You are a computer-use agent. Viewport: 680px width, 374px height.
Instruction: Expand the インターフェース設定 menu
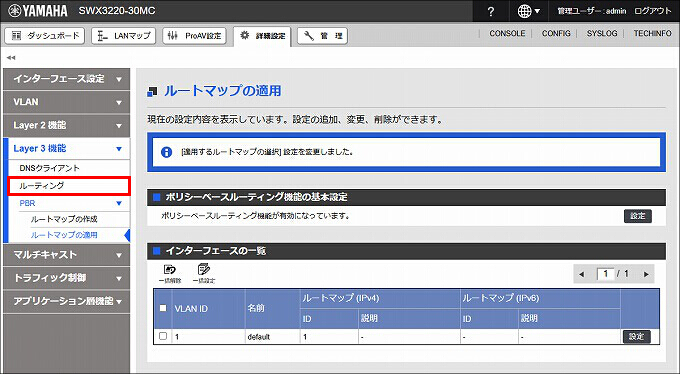[66, 79]
